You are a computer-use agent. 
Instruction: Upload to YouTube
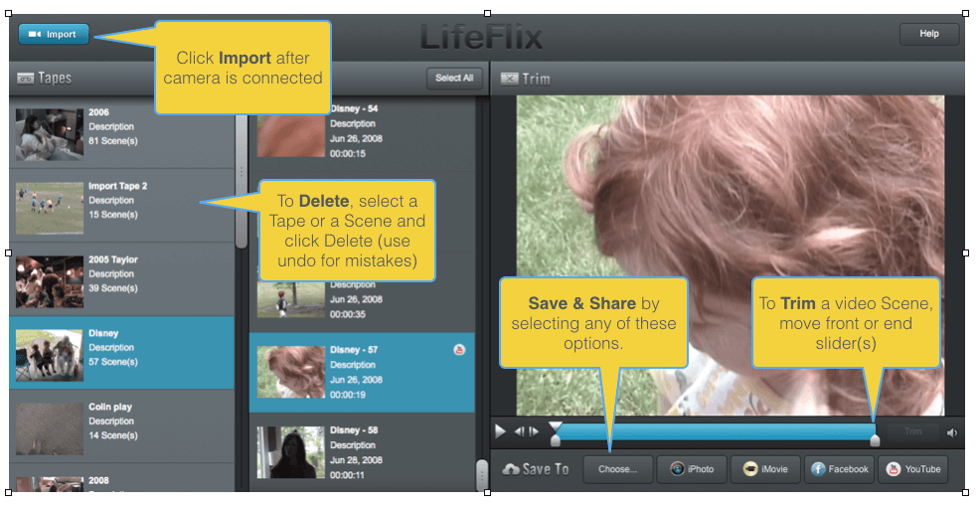913,469
